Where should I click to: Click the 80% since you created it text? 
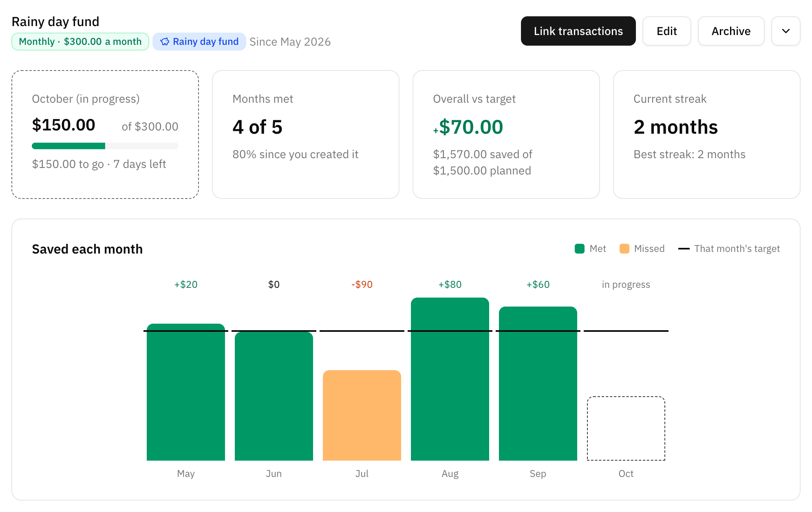pos(295,154)
